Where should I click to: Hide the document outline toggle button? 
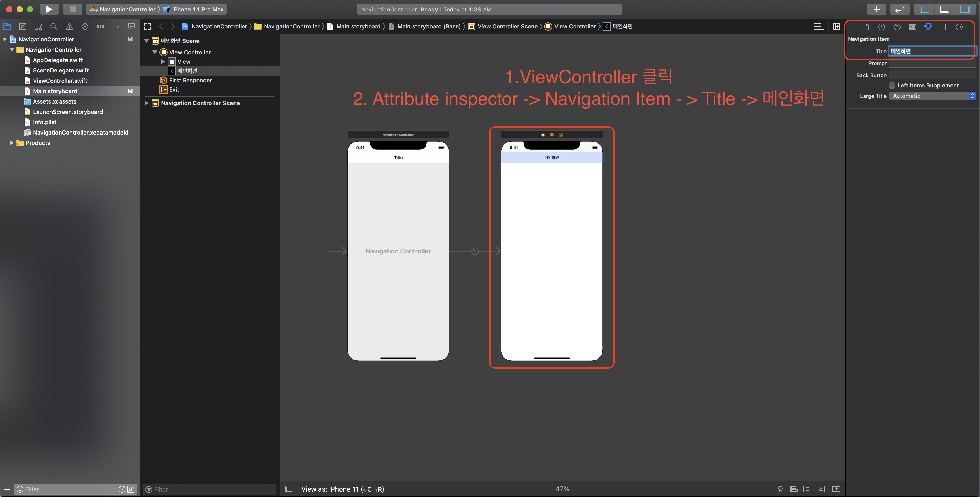pos(289,489)
